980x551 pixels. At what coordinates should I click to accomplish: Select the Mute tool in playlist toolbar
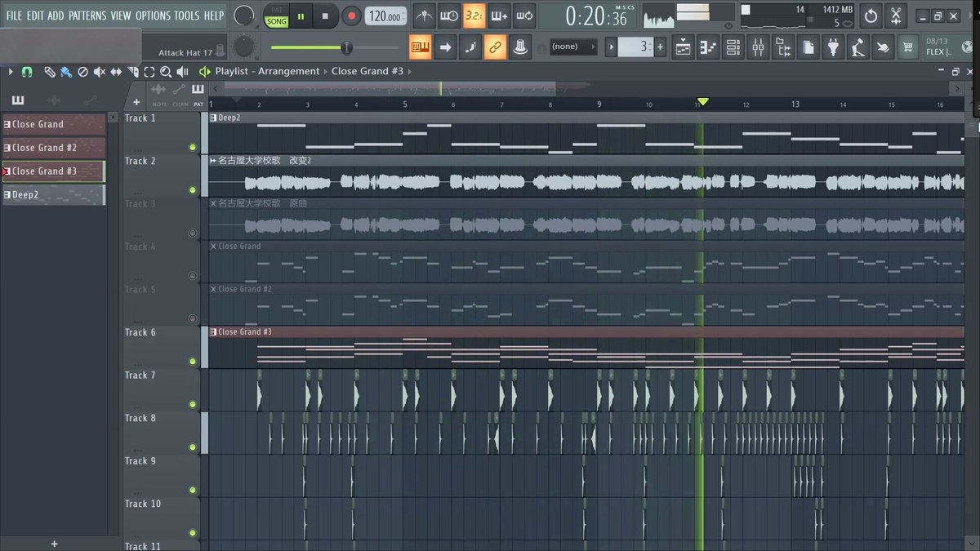pos(100,72)
